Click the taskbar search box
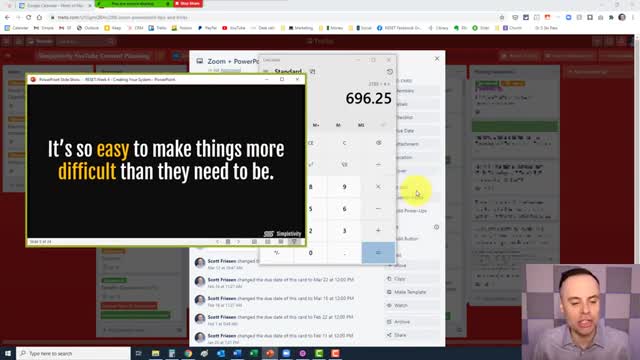The image size is (640, 360). (x=73, y=353)
